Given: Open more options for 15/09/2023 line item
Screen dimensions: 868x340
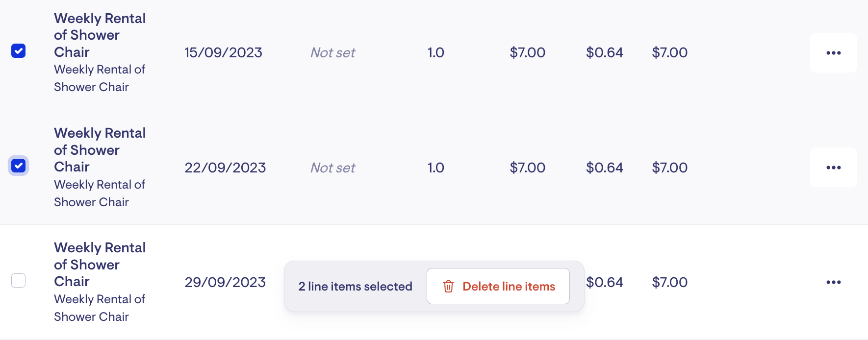Looking at the screenshot, I should click(833, 53).
